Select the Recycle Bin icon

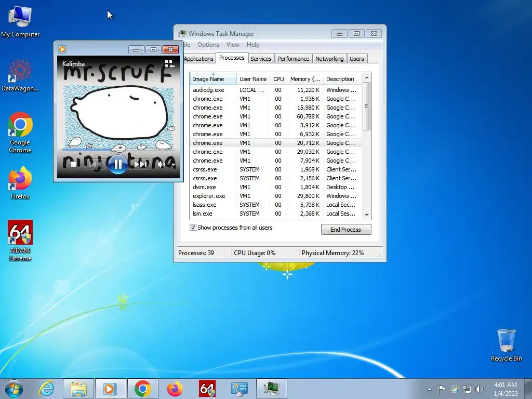506,345
